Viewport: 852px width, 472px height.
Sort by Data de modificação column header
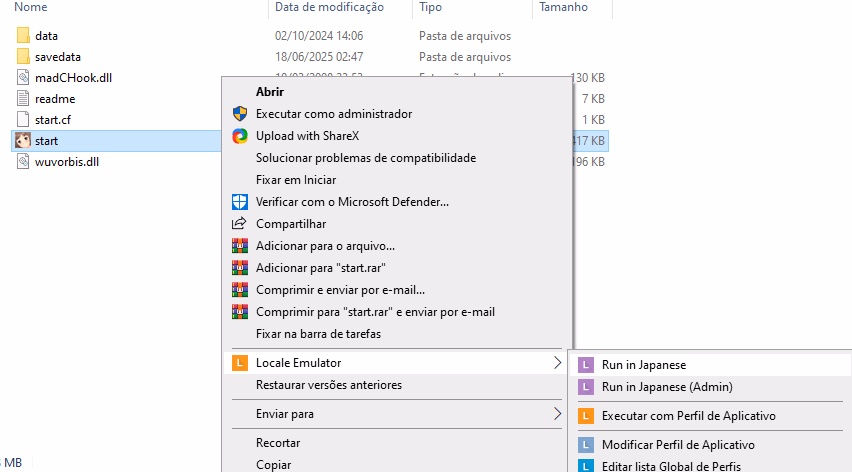[x=329, y=7]
